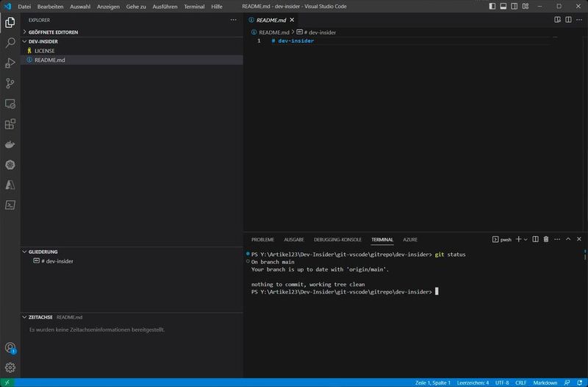Screen dimensions: 588x387
Task: Open the Search view
Action: 10,43
